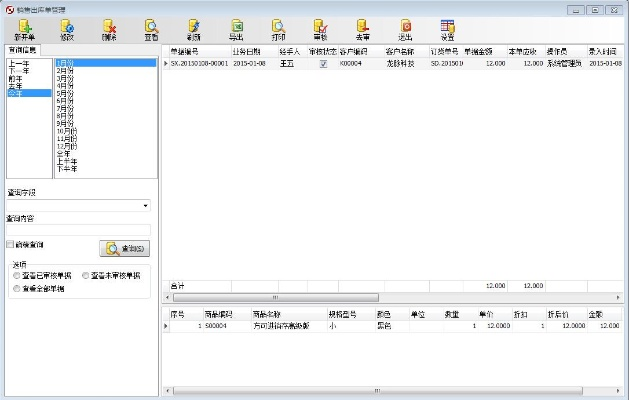Select the 查看未审核单据 radio button
The height and width of the screenshot is (400, 629).
(x=86, y=275)
